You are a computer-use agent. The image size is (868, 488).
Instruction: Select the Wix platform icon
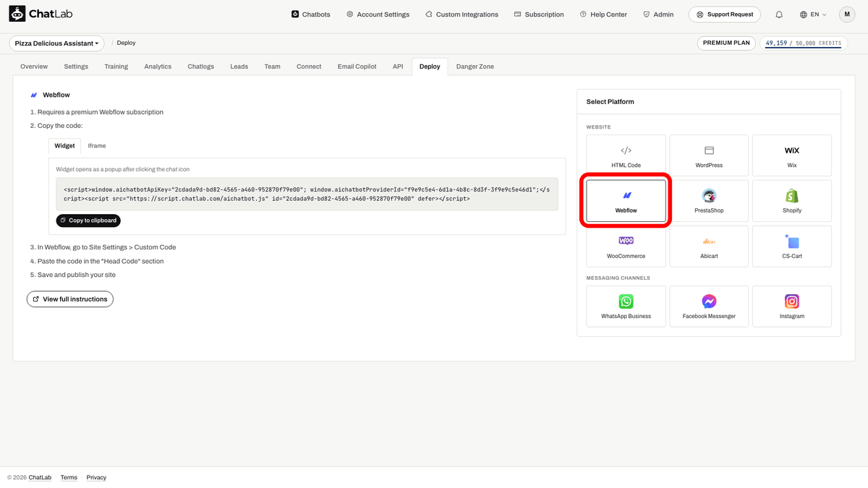coord(792,150)
